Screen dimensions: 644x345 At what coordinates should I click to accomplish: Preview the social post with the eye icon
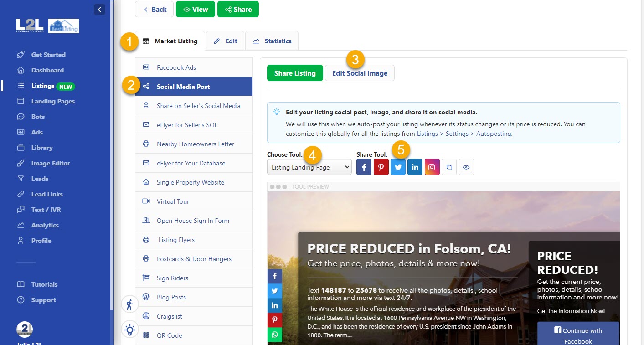pos(466,167)
